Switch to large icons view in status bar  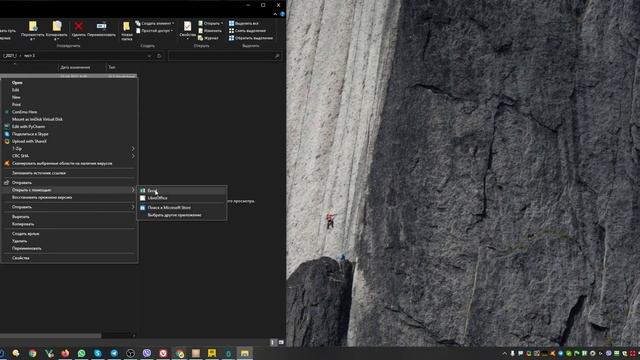tap(281, 342)
